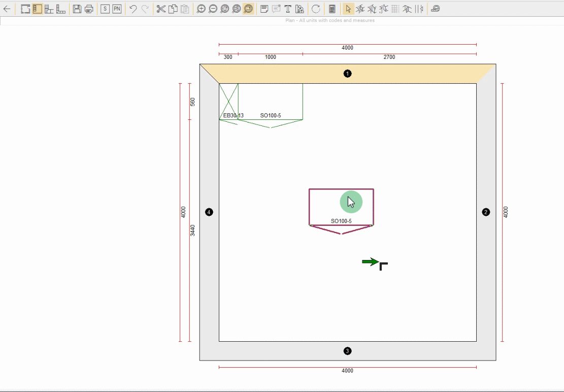Open the calculator tool
The image size is (564, 392).
click(332, 9)
